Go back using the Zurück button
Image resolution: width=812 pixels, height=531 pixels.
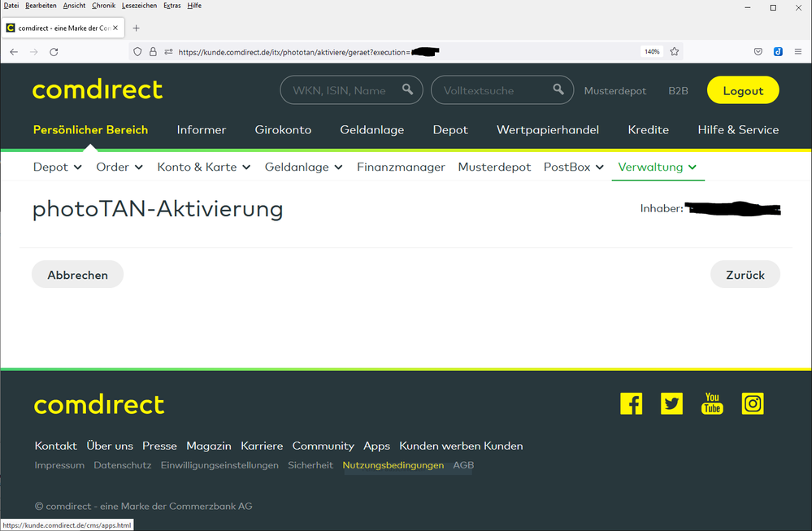[x=745, y=275]
